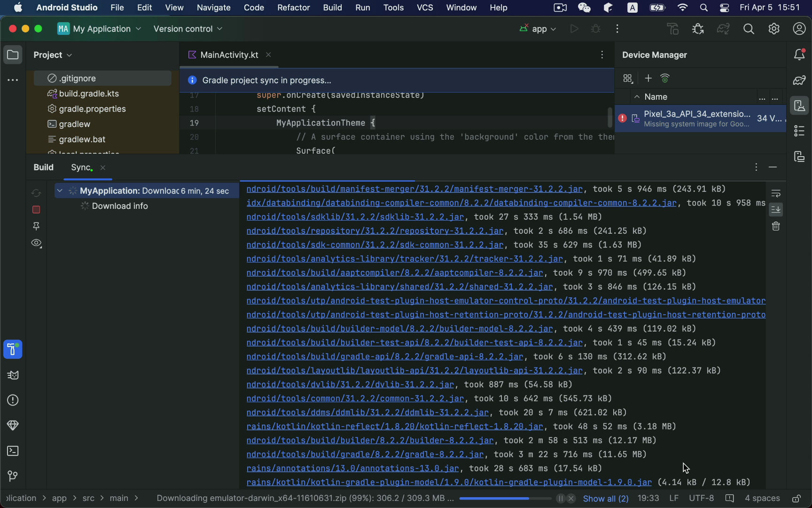
Task: Open the Project view mode dropdown
Action: [x=53, y=55]
